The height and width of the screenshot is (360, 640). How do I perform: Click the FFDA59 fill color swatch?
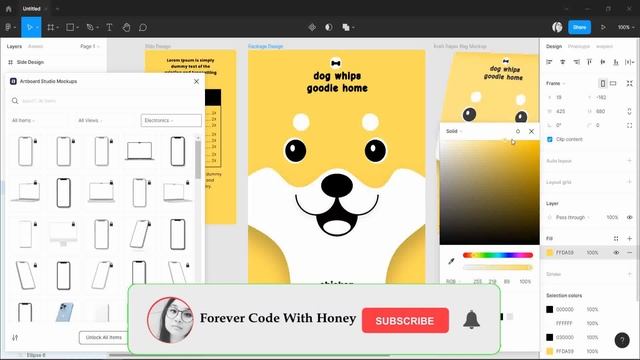pos(550,253)
